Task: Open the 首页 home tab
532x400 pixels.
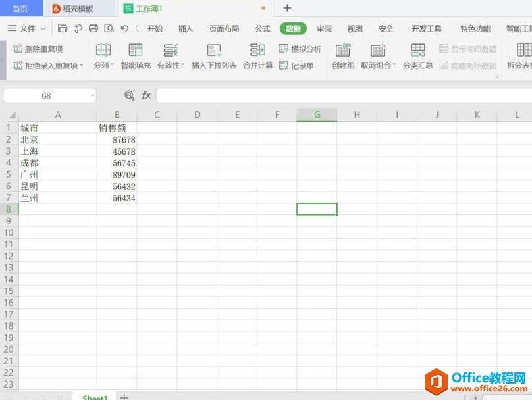Action: 20,9
